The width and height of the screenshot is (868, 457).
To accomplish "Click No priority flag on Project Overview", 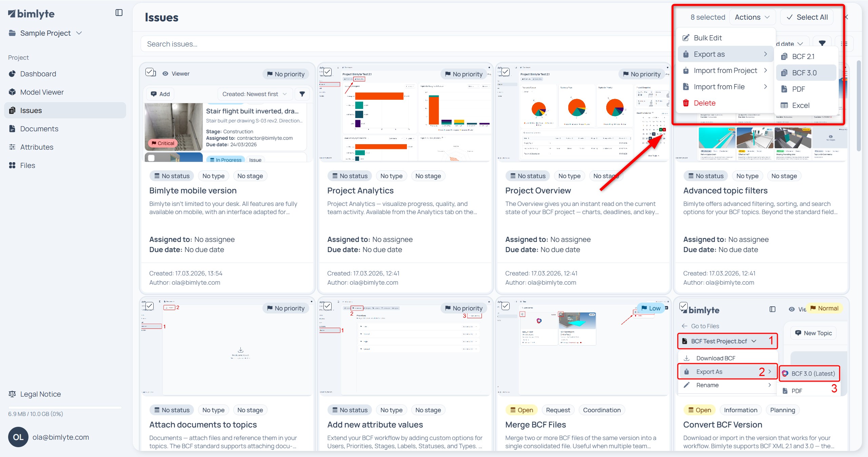I will pos(642,74).
